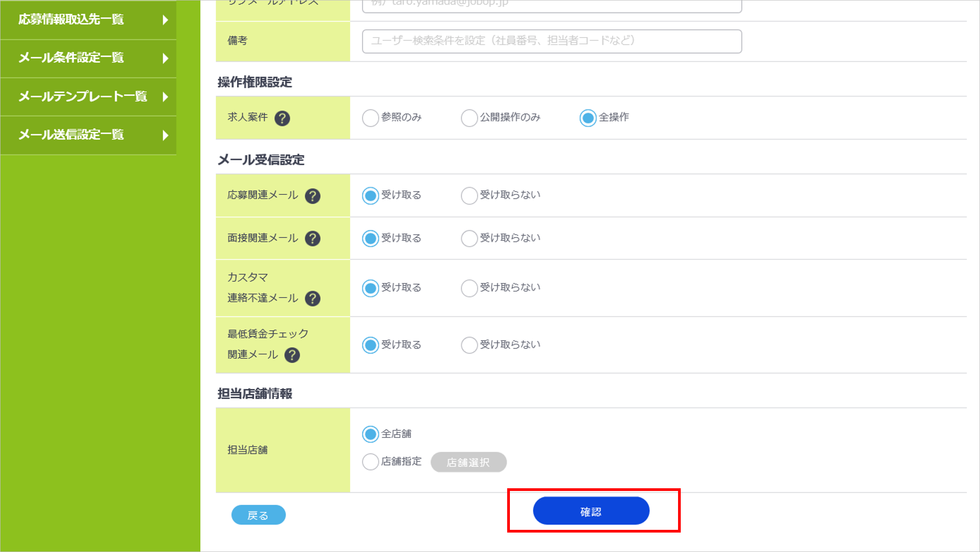This screenshot has height=552, width=980.
Task: Click the 店舗選択 button
Action: (x=468, y=462)
